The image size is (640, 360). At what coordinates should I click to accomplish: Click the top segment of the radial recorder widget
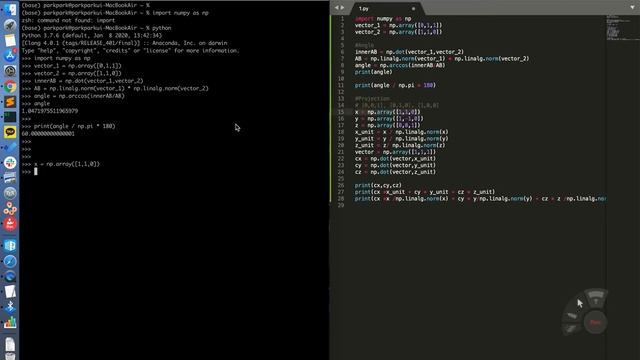596,297
